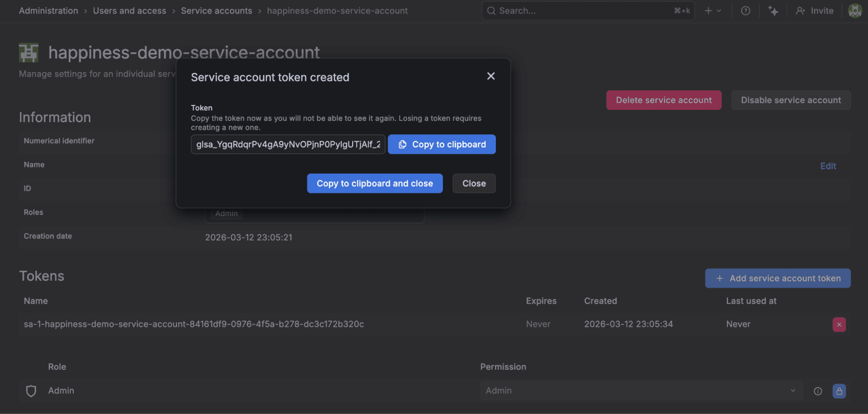Viewport: 868px width, 414px height.
Task: Navigate to Service accounts via breadcrumb
Action: 216,10
